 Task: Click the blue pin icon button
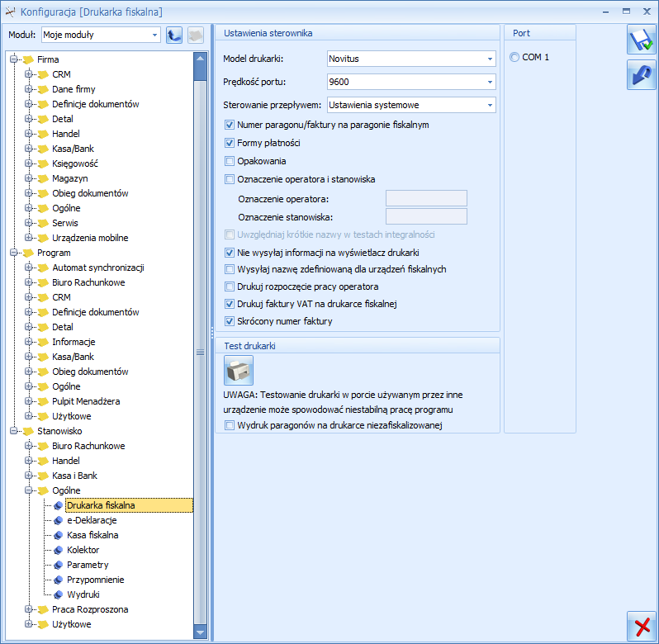click(641, 75)
